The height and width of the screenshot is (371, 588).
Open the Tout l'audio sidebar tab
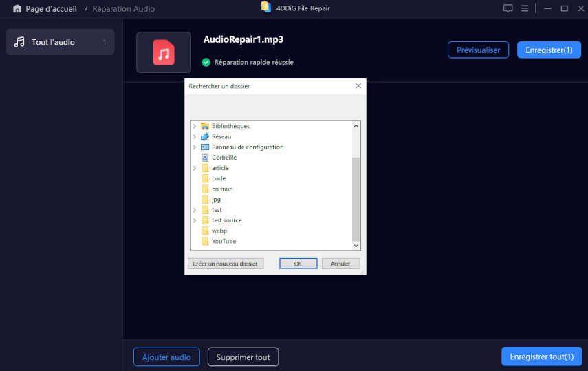click(60, 42)
